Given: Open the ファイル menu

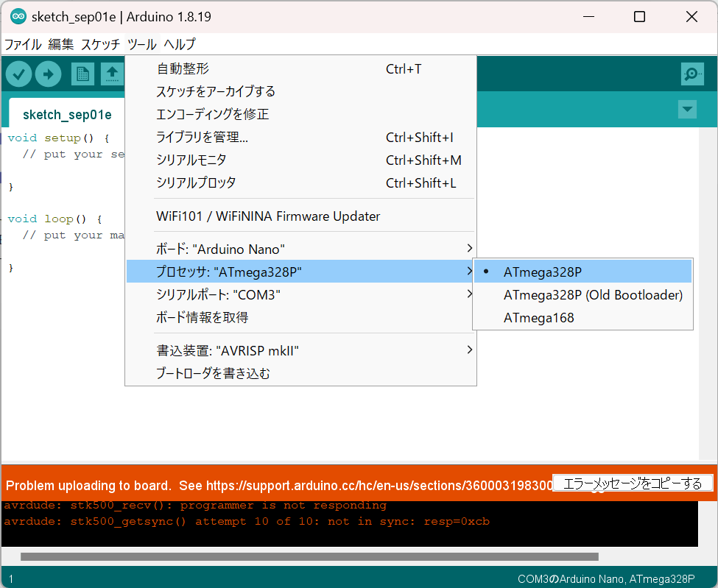Looking at the screenshot, I should click(x=23, y=44).
